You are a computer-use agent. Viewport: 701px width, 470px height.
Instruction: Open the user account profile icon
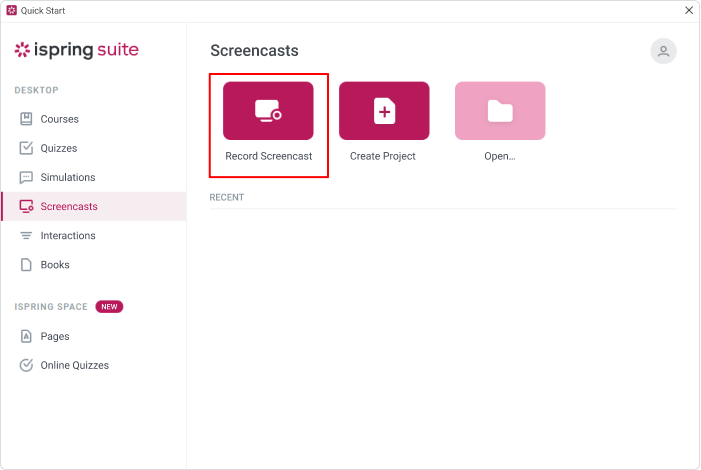663,51
